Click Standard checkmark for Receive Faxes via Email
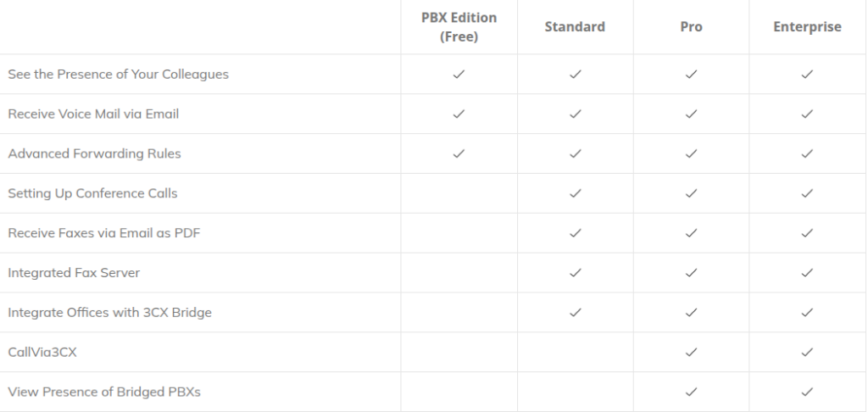The height and width of the screenshot is (412, 868). [576, 233]
